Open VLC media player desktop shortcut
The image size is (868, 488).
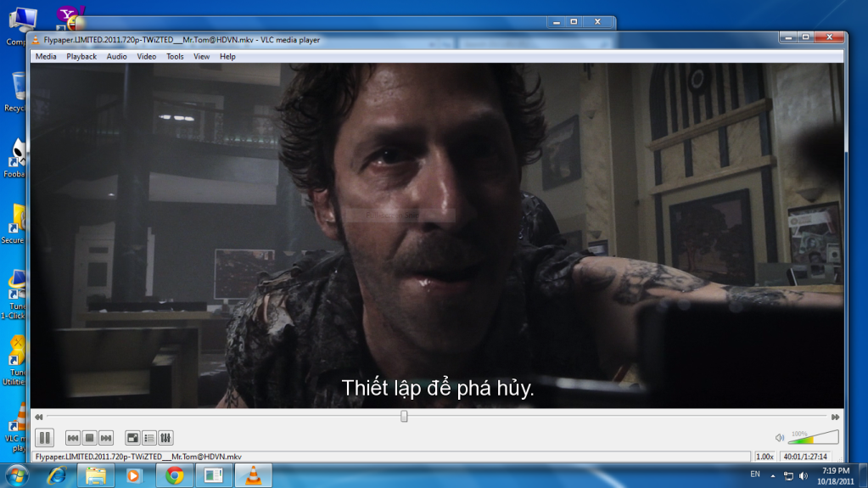click(15, 428)
